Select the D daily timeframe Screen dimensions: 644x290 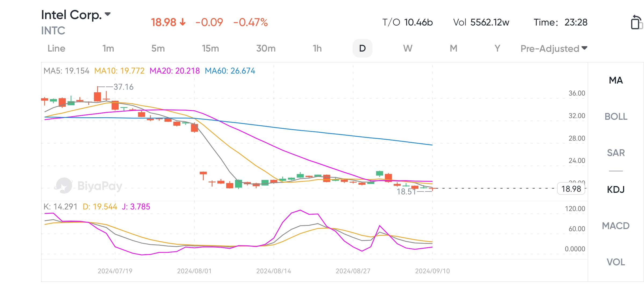pos(362,48)
